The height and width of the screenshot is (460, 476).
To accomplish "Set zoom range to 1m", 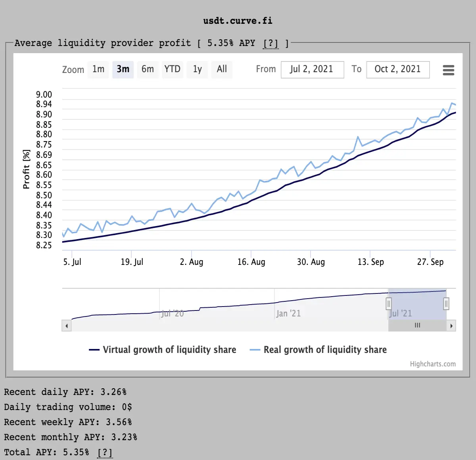I will [x=98, y=69].
